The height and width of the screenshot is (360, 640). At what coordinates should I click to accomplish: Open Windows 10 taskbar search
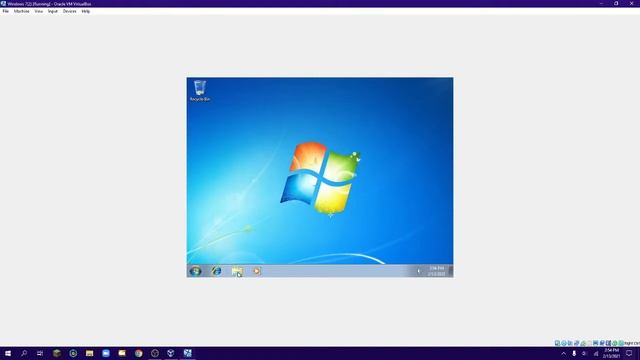point(24,353)
